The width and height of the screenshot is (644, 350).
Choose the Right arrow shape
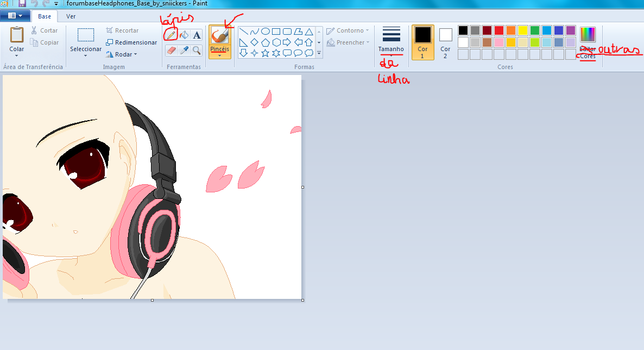coord(287,42)
